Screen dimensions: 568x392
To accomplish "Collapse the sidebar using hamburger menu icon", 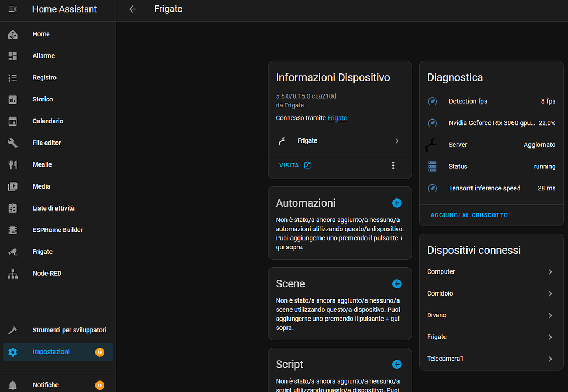I will pyautogui.click(x=13, y=9).
